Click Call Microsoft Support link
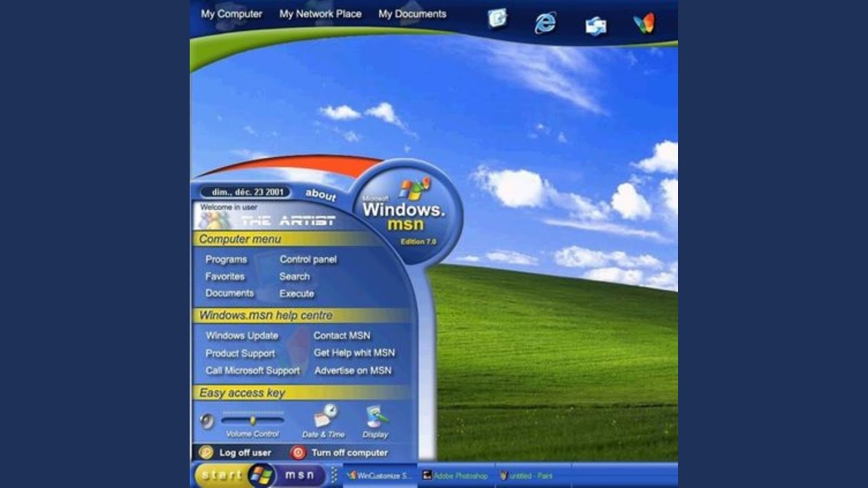This screenshot has height=488, width=868. pyautogui.click(x=252, y=371)
